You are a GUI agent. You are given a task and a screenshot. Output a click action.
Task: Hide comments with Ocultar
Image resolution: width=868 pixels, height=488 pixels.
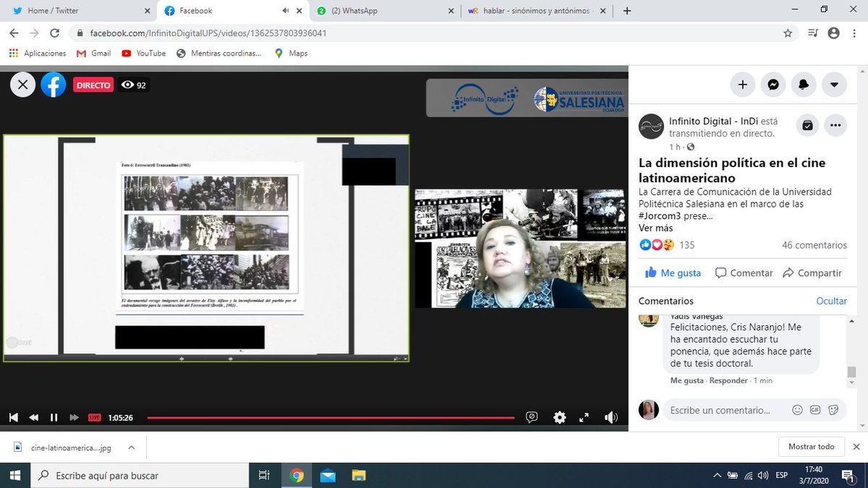tap(831, 301)
